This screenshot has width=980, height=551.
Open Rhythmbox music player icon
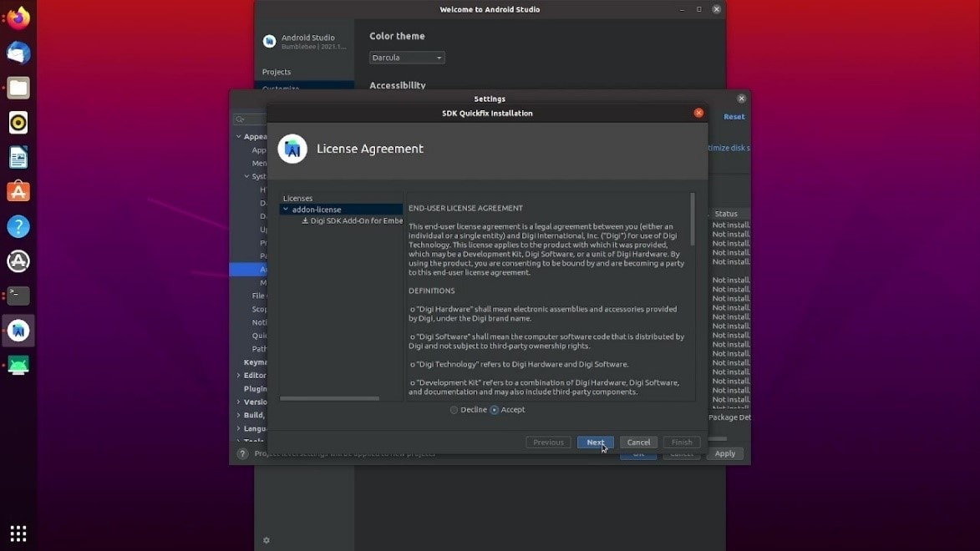pos(18,123)
